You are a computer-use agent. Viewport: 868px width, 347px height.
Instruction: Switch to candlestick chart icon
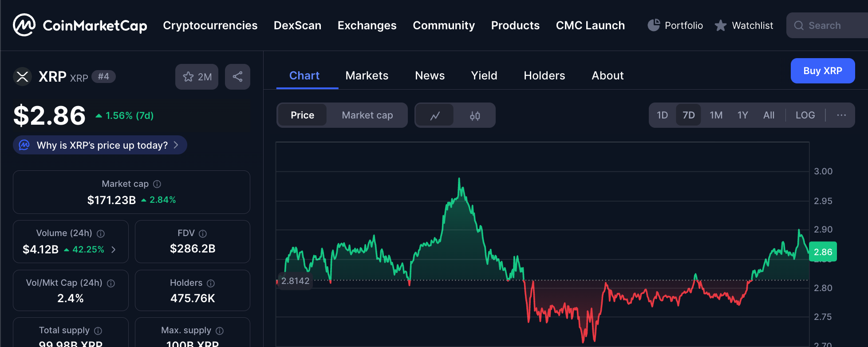pyautogui.click(x=475, y=115)
